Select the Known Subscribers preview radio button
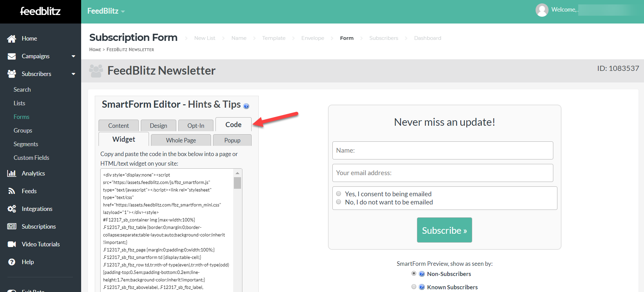The width and height of the screenshot is (644, 292). click(x=414, y=287)
